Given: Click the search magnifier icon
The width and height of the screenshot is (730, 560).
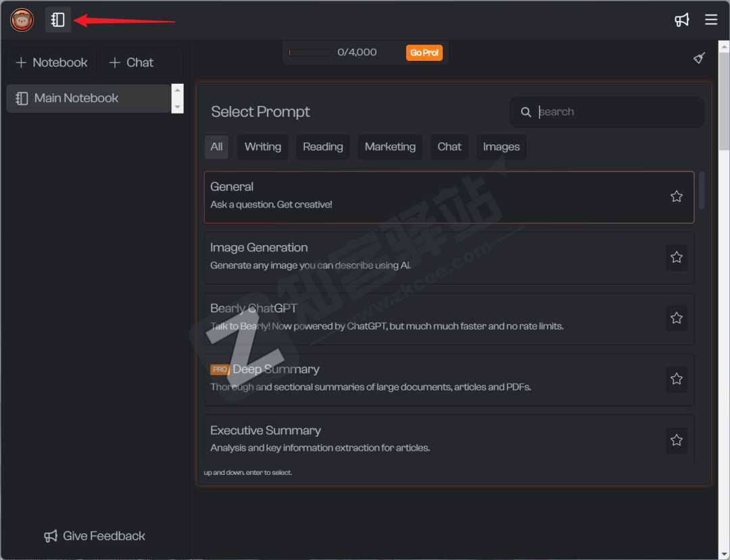Looking at the screenshot, I should coord(526,112).
